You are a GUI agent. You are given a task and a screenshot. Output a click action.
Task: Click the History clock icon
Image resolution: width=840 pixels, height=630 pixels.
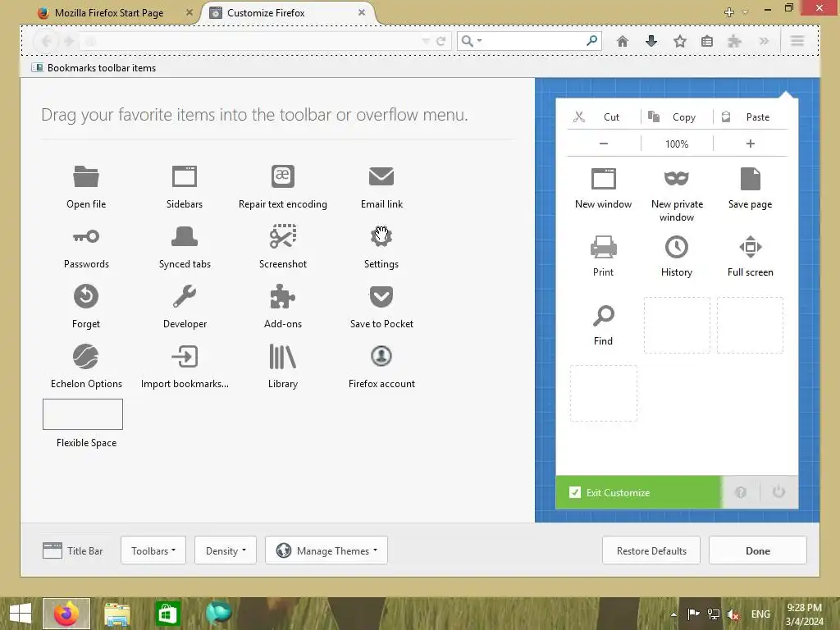pos(677,247)
